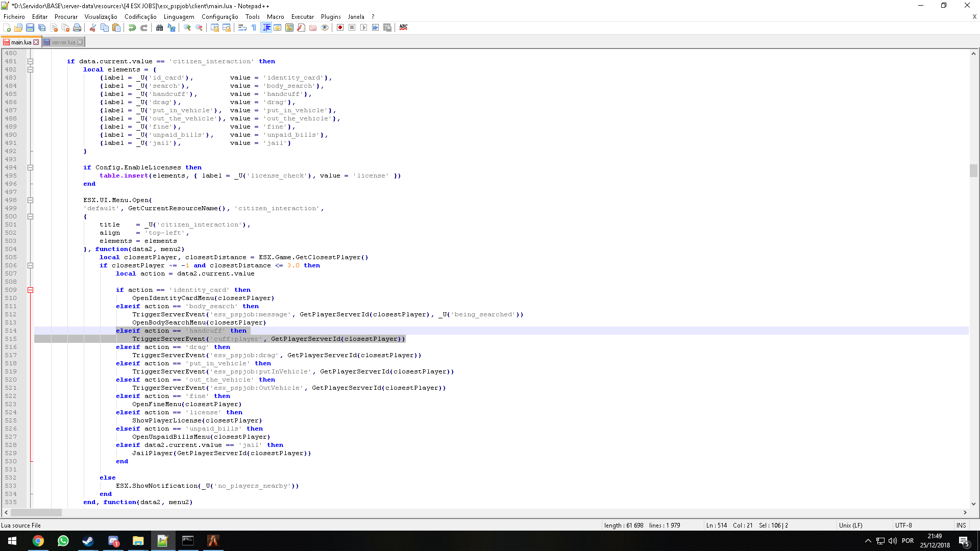Switch to the server.lua tab
Image resolution: width=980 pixels, height=551 pixels.
(63, 42)
